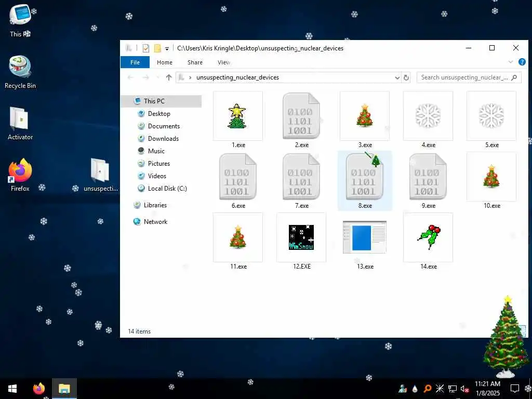Click the Forward navigation arrow

[x=145, y=78]
